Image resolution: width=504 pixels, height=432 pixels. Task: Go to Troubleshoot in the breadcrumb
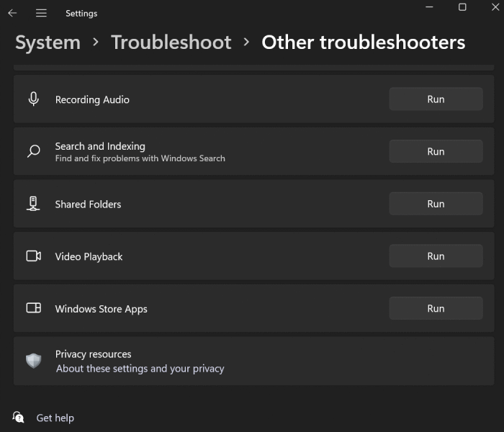tap(171, 42)
